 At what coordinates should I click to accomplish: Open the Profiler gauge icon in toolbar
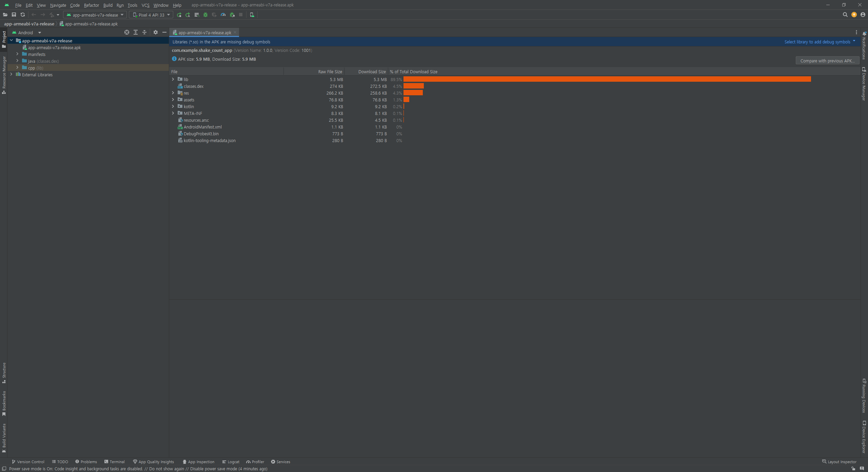click(x=223, y=15)
